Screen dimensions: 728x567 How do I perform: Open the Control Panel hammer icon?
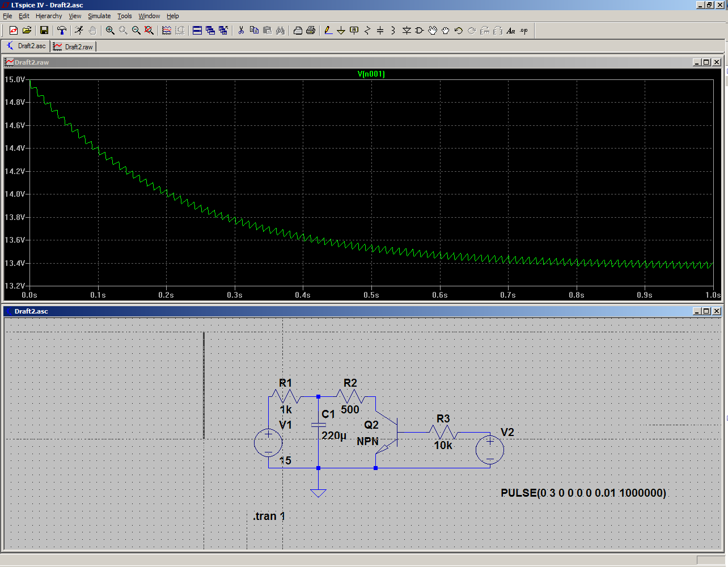click(62, 31)
